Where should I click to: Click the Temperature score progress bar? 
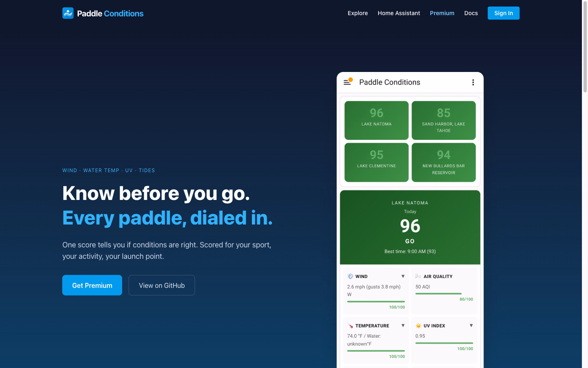click(376, 351)
